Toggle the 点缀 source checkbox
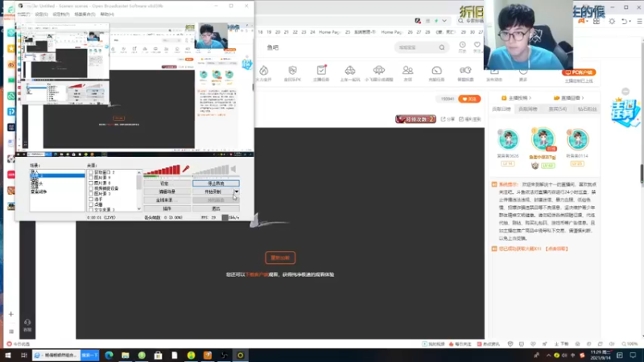Image resolution: width=644 pixels, height=362 pixels. click(91, 204)
